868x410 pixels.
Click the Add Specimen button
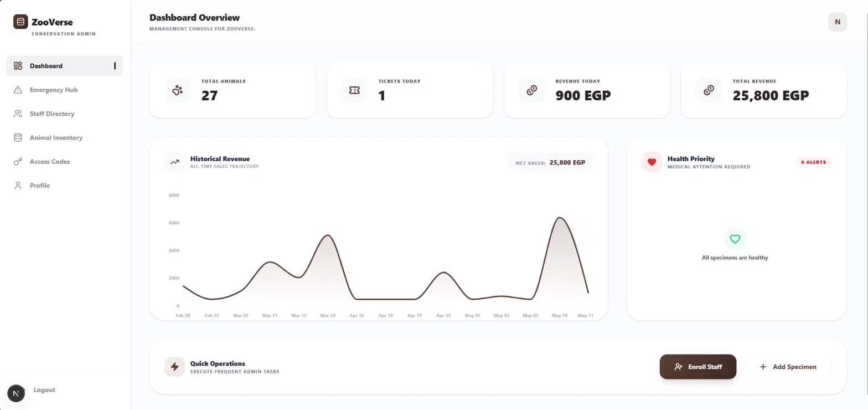(x=788, y=367)
